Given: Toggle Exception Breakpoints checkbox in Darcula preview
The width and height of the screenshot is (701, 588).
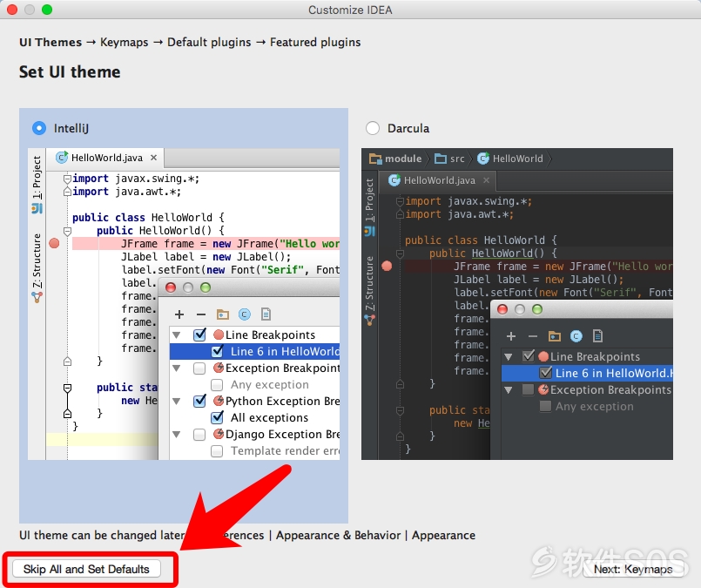Looking at the screenshot, I should [x=528, y=389].
